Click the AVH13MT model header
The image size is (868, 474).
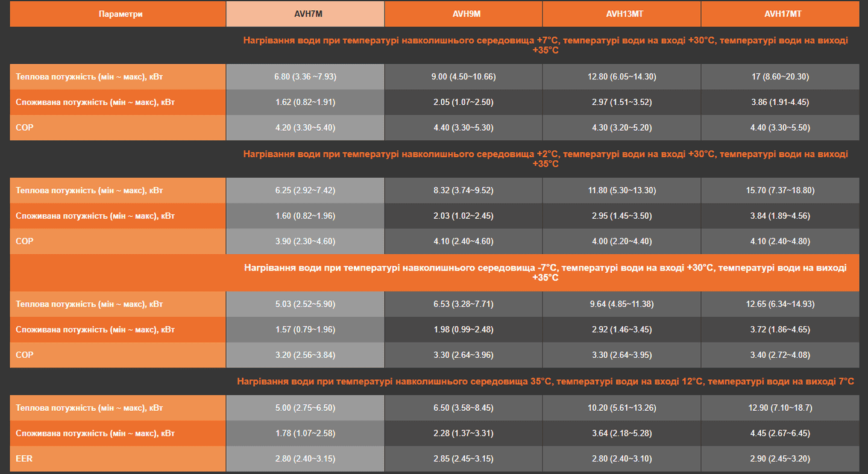tap(621, 14)
